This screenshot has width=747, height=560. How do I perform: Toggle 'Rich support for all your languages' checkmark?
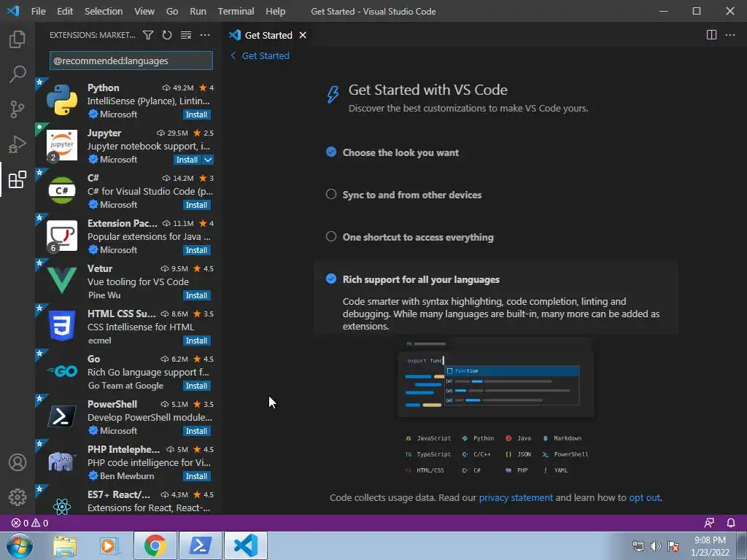(331, 279)
